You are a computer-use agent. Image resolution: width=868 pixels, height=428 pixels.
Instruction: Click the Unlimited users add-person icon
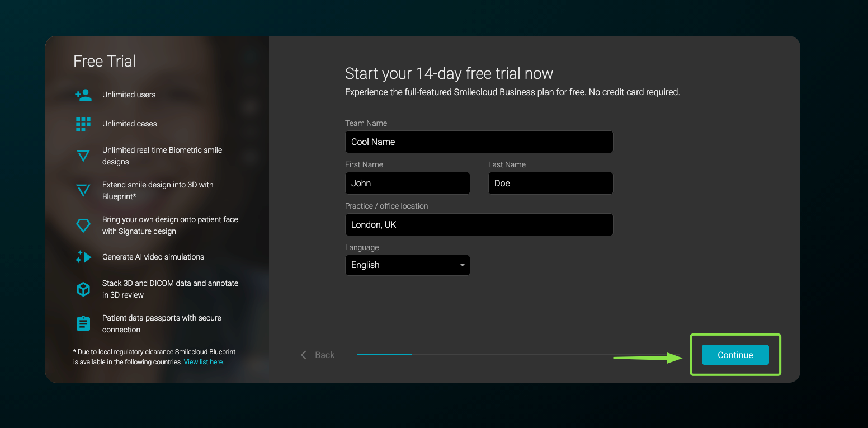click(83, 95)
